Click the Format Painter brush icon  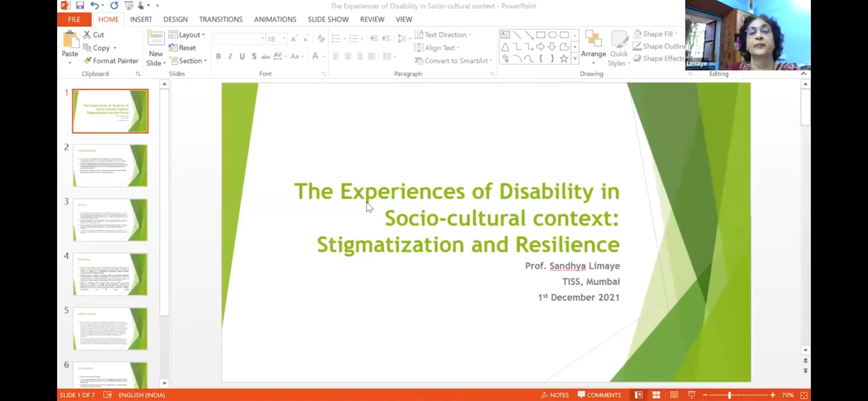coord(88,61)
